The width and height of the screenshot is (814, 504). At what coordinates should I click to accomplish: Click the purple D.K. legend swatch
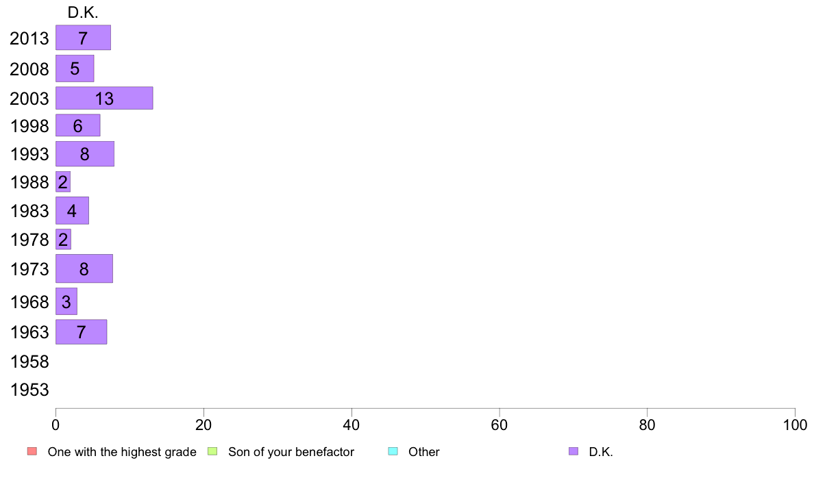point(573,451)
